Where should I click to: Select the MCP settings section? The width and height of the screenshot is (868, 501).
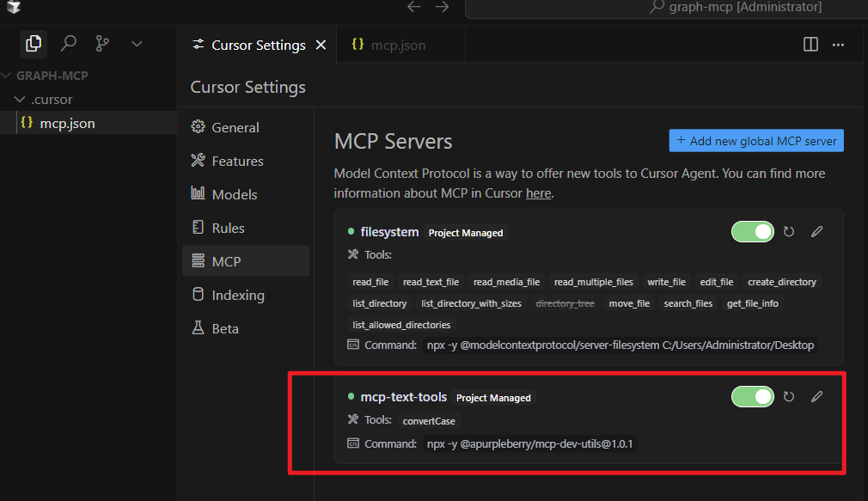(245, 261)
